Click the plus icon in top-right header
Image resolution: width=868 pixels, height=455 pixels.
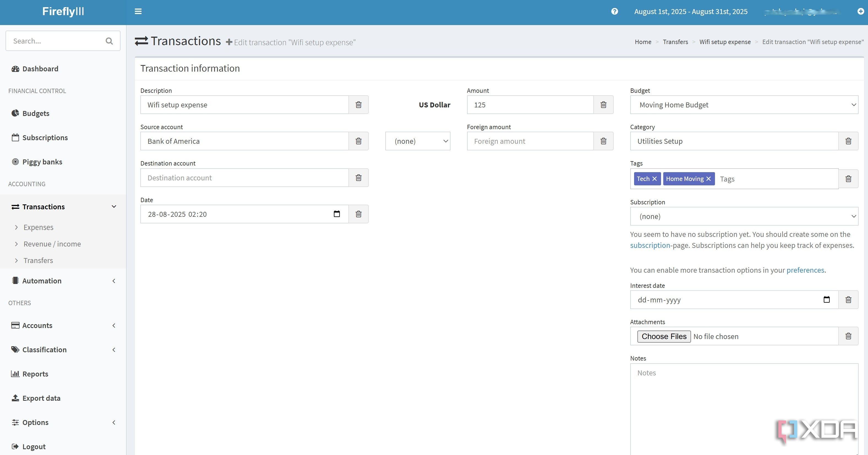click(x=860, y=12)
